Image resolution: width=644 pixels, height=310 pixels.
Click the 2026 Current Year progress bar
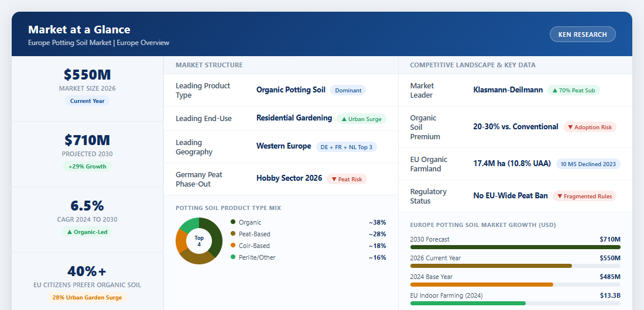click(515, 266)
